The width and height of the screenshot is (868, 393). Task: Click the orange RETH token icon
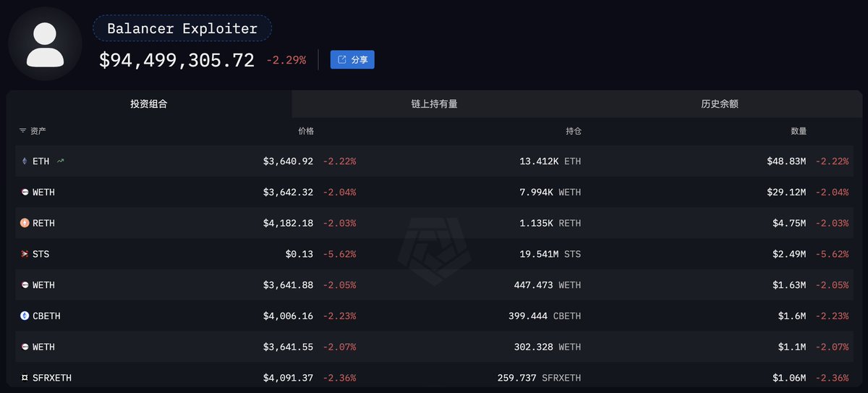pos(25,224)
